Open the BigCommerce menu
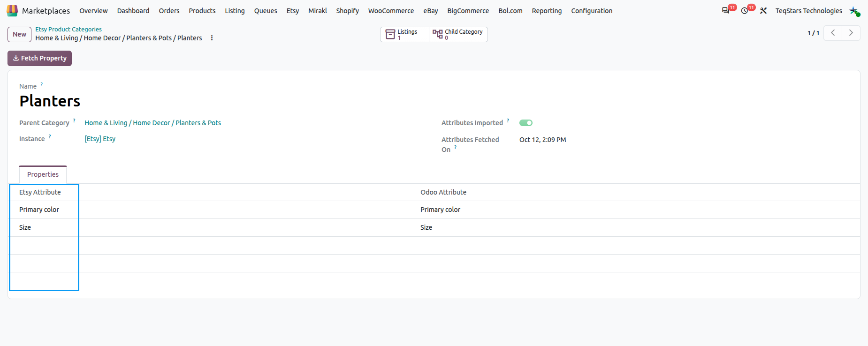 click(468, 11)
